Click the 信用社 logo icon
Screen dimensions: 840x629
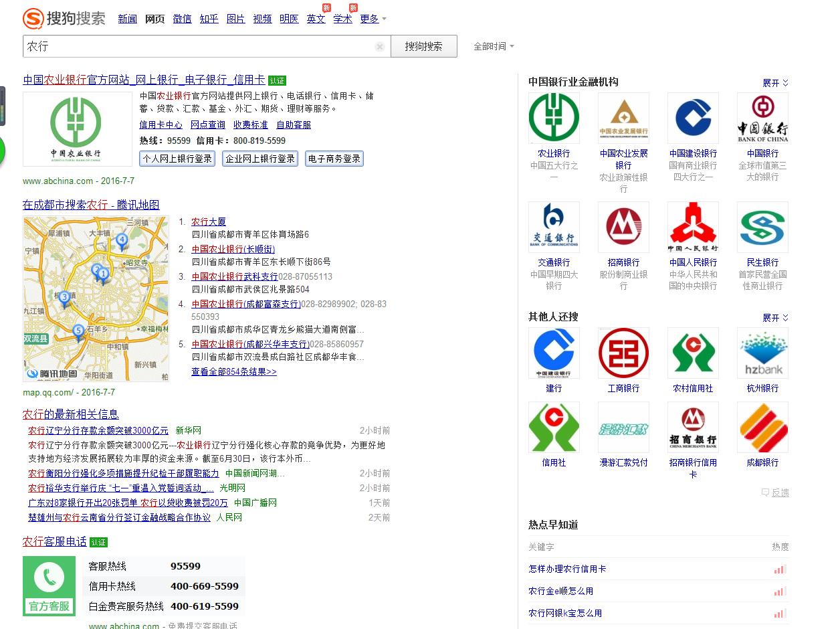coord(554,428)
